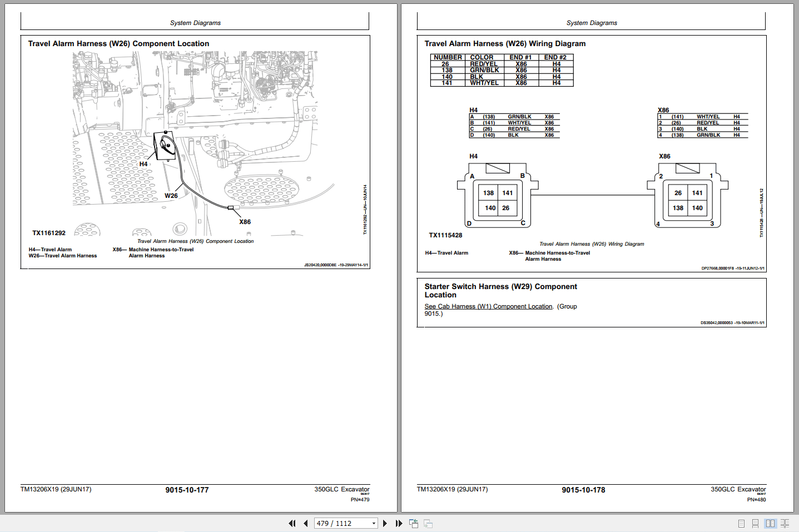Enable continuous page scrolling mode
The height and width of the screenshot is (532, 799).
(755, 523)
